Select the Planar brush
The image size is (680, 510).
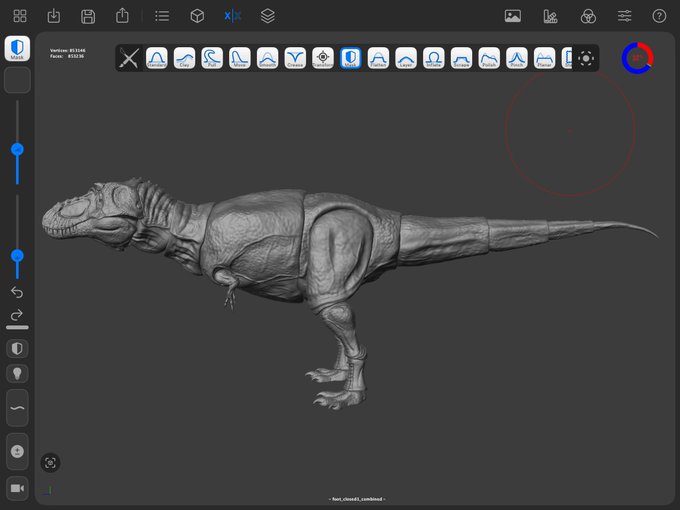[x=545, y=58]
